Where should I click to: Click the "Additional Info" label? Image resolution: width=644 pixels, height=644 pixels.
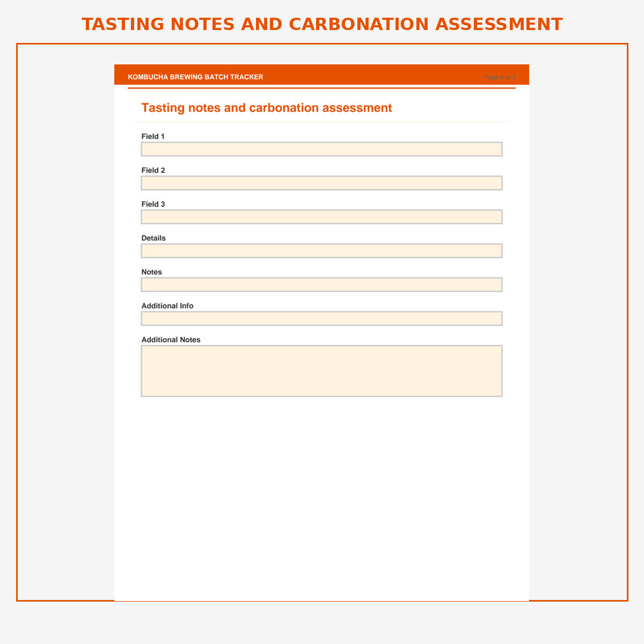(x=167, y=306)
